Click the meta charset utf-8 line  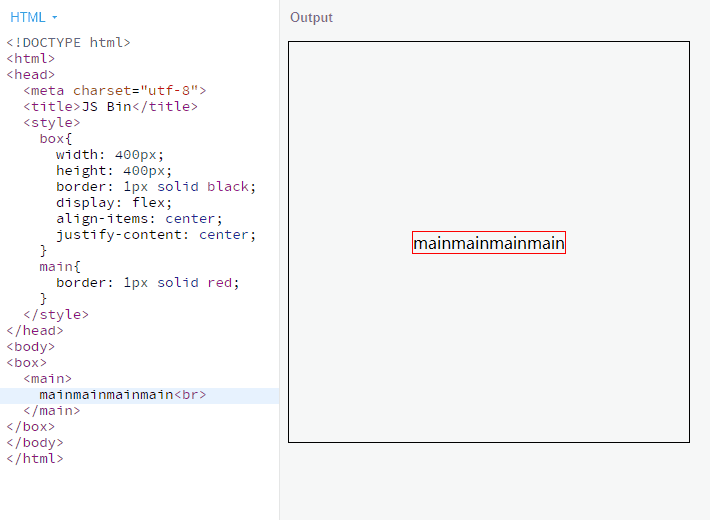(115, 90)
